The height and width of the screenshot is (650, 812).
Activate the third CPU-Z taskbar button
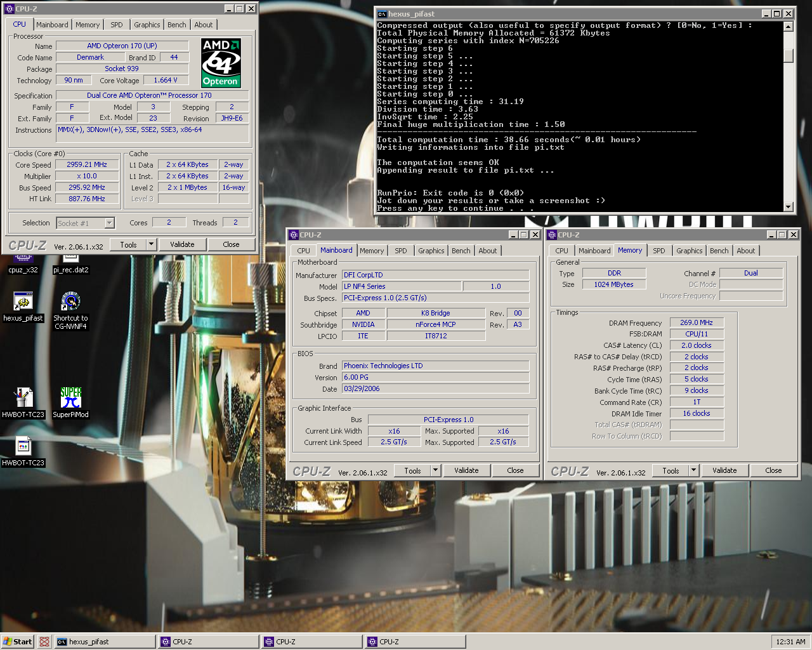coord(415,642)
